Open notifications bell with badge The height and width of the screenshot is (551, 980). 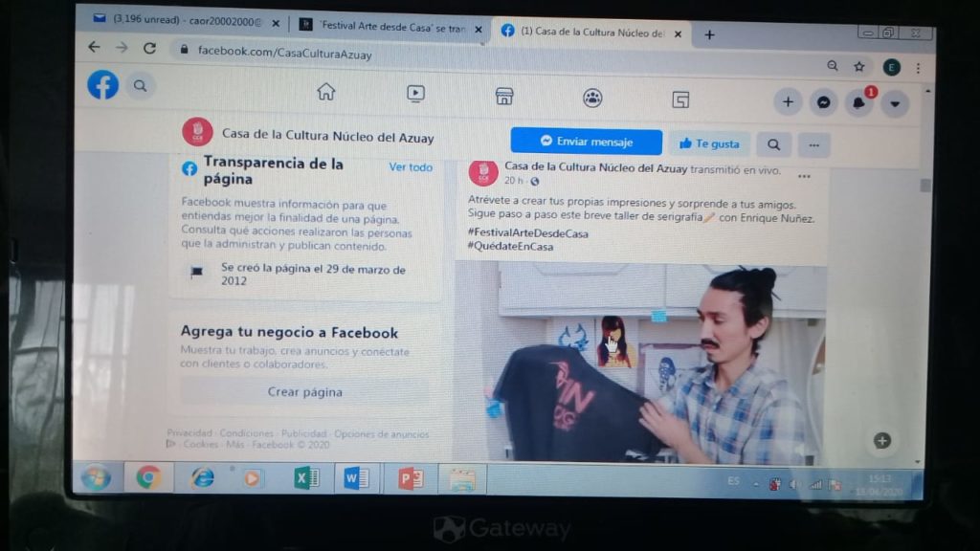(859, 103)
